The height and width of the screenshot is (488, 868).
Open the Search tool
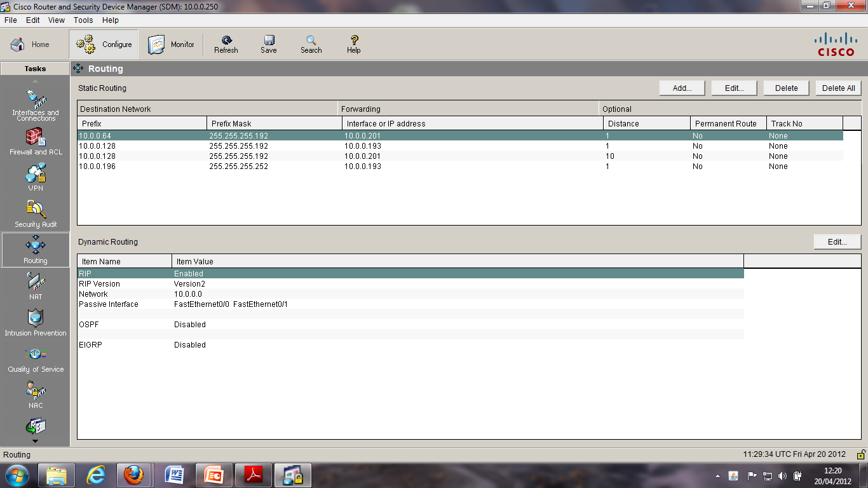[311, 44]
